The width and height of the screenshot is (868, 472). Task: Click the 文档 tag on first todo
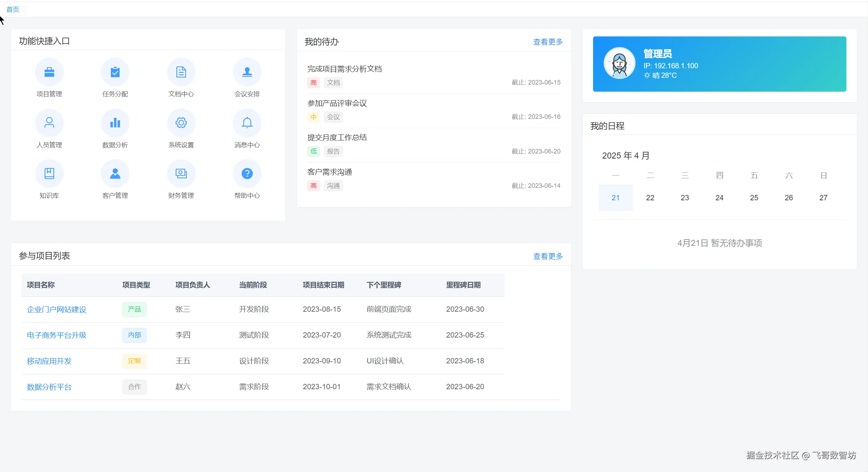coord(333,83)
